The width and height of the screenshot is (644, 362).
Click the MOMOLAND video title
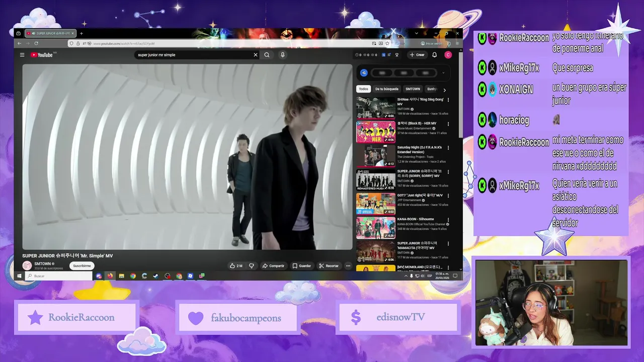pyautogui.click(x=419, y=267)
